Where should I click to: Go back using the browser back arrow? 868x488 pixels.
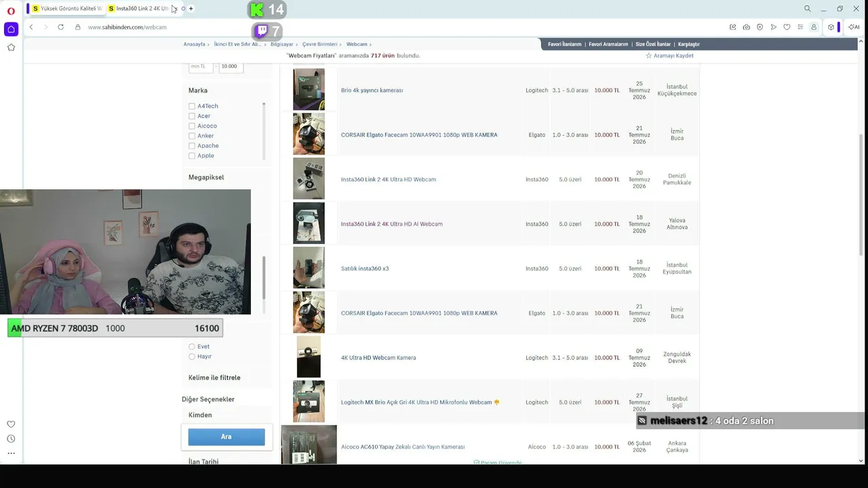pos(31,27)
